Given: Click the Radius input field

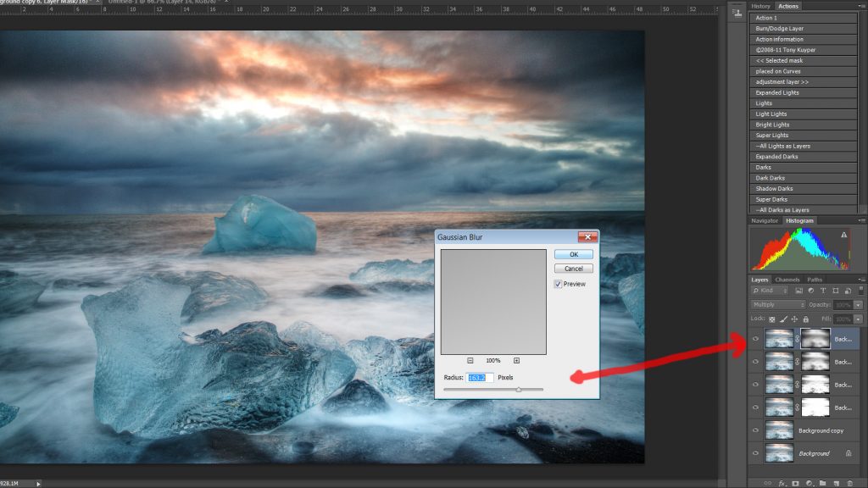Looking at the screenshot, I should [x=480, y=377].
